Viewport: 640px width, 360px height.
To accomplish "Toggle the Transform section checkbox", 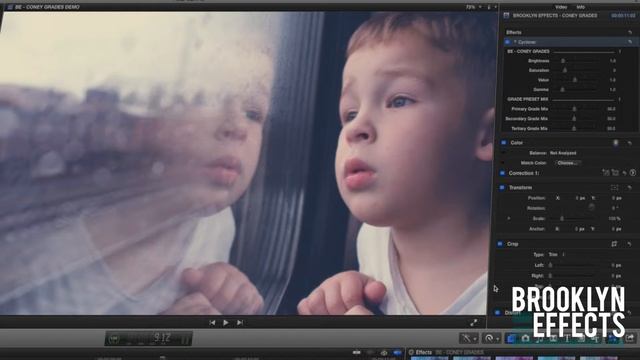I will click(x=502, y=187).
